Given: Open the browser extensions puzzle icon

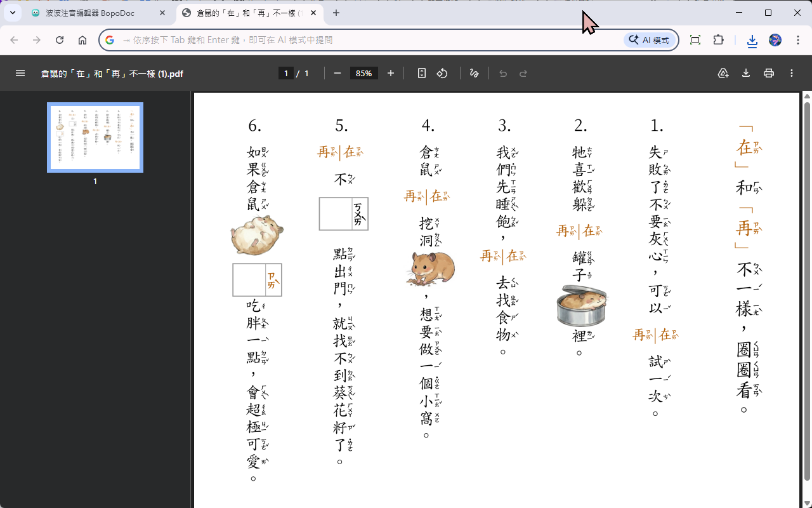Looking at the screenshot, I should click(718, 39).
